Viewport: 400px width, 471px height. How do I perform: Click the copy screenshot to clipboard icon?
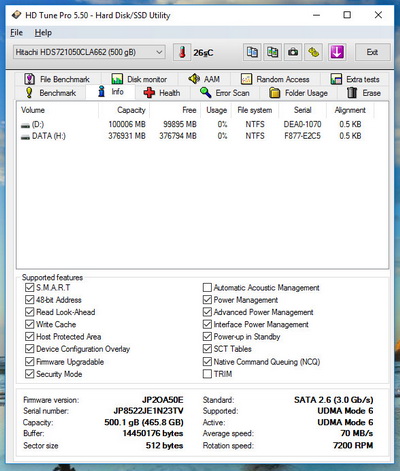[273, 52]
